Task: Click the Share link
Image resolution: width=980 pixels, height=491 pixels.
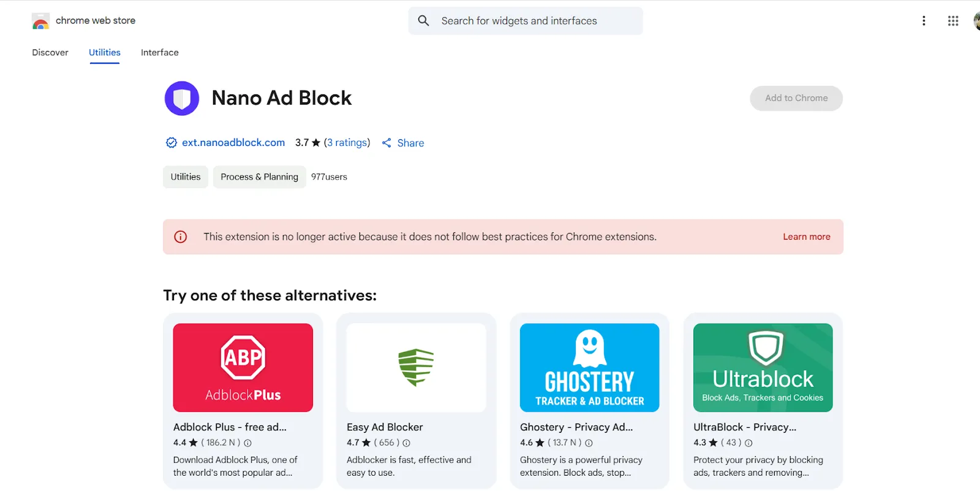Action: [410, 143]
